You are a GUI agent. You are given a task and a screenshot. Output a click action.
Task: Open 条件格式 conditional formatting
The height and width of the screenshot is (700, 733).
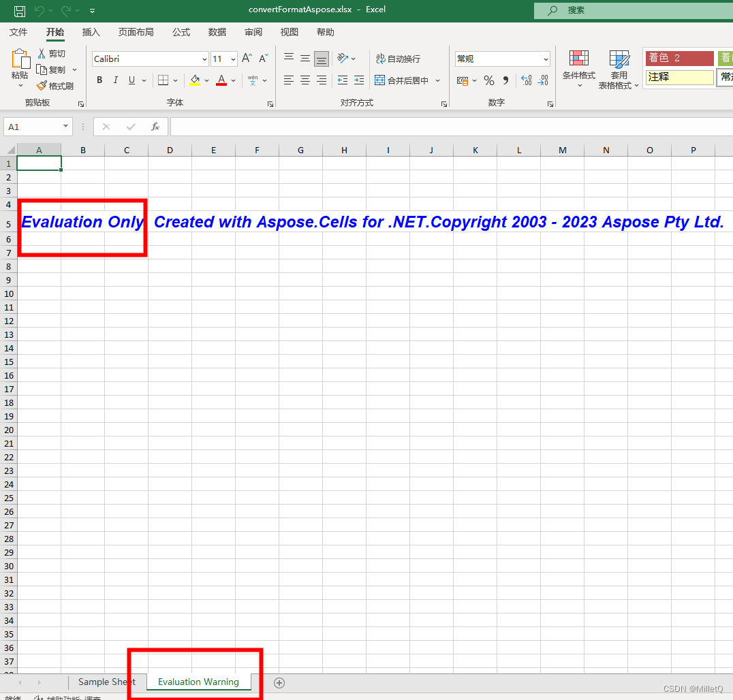tap(579, 69)
